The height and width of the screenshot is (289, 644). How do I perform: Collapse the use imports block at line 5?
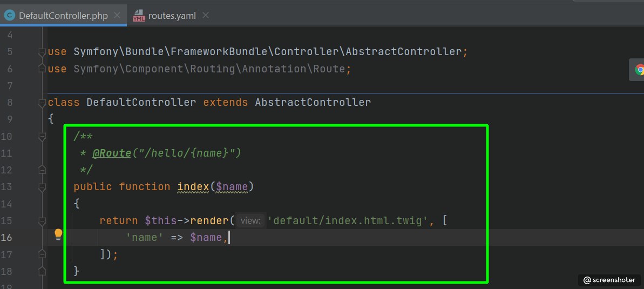coord(42,52)
